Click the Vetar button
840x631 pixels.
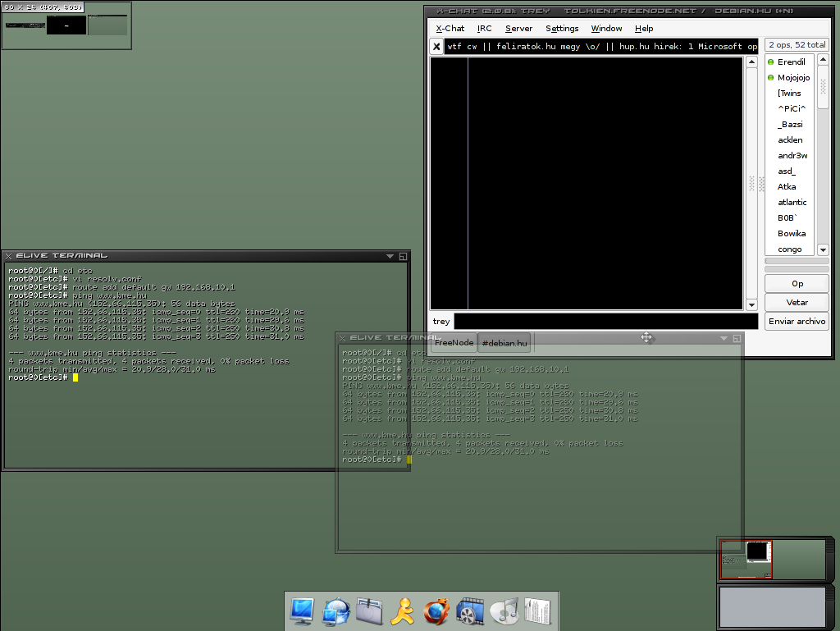point(797,302)
